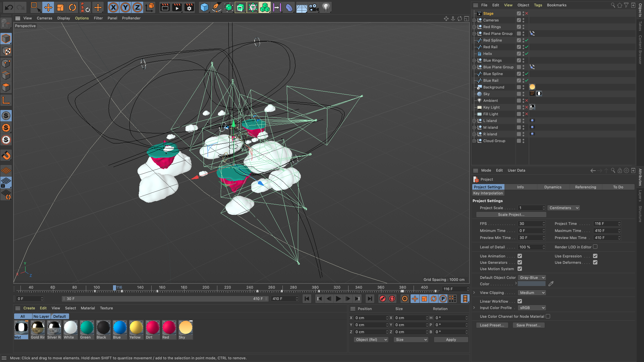Screen dimensions: 644x362
Task: Toggle the X-axis lock icon
Action: pos(113,7)
